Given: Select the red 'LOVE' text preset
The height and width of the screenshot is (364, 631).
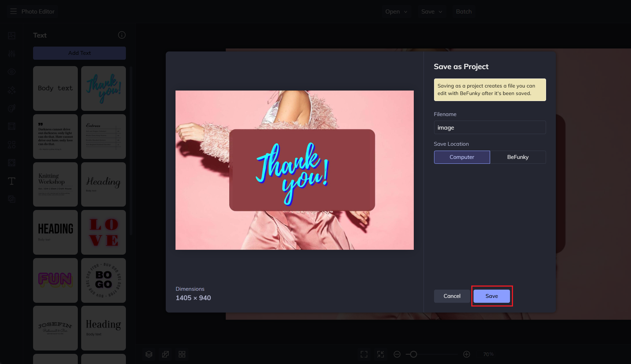Looking at the screenshot, I should point(103,232).
